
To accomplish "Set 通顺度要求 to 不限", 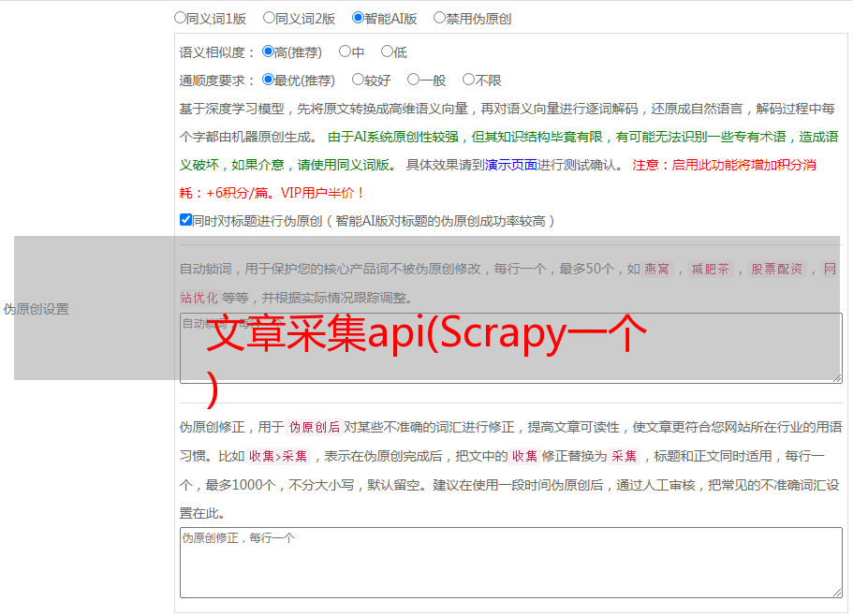I will (x=468, y=80).
